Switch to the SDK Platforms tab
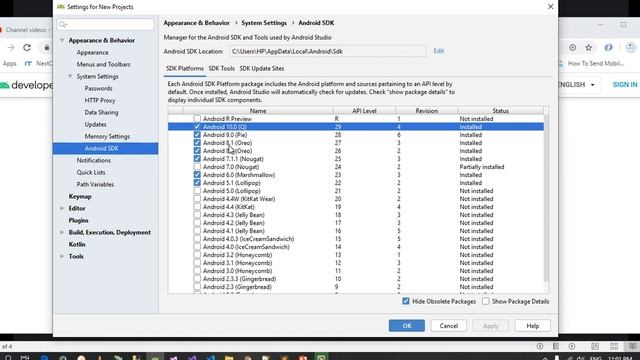The width and height of the screenshot is (640, 360). click(x=184, y=69)
